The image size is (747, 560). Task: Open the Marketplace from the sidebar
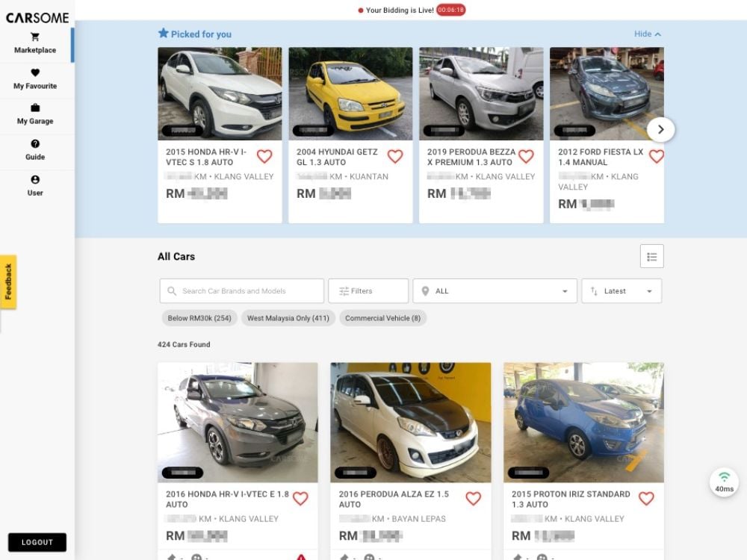(x=35, y=43)
